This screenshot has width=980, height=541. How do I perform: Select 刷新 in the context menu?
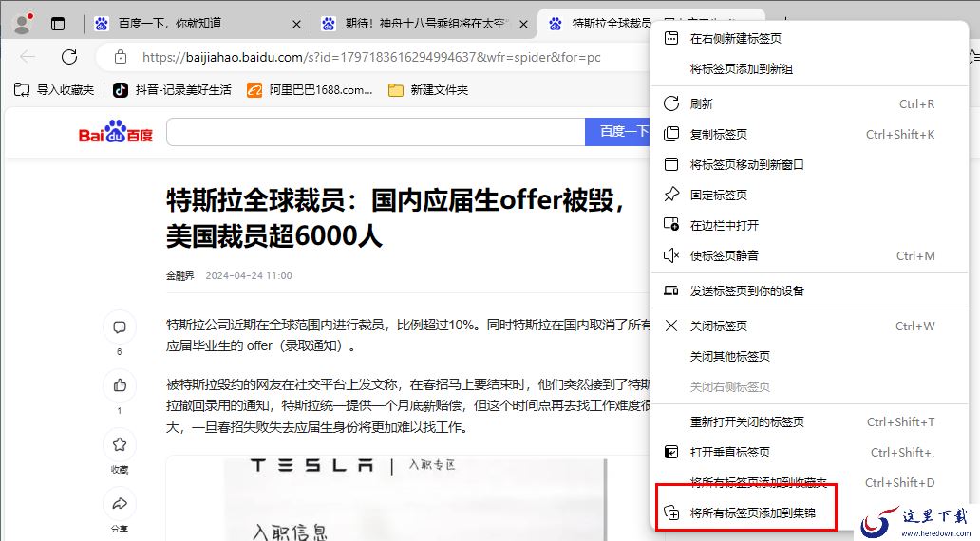[809, 103]
